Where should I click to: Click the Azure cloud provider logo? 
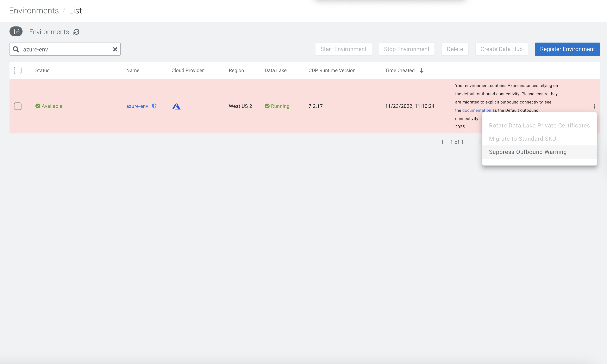pyautogui.click(x=176, y=106)
